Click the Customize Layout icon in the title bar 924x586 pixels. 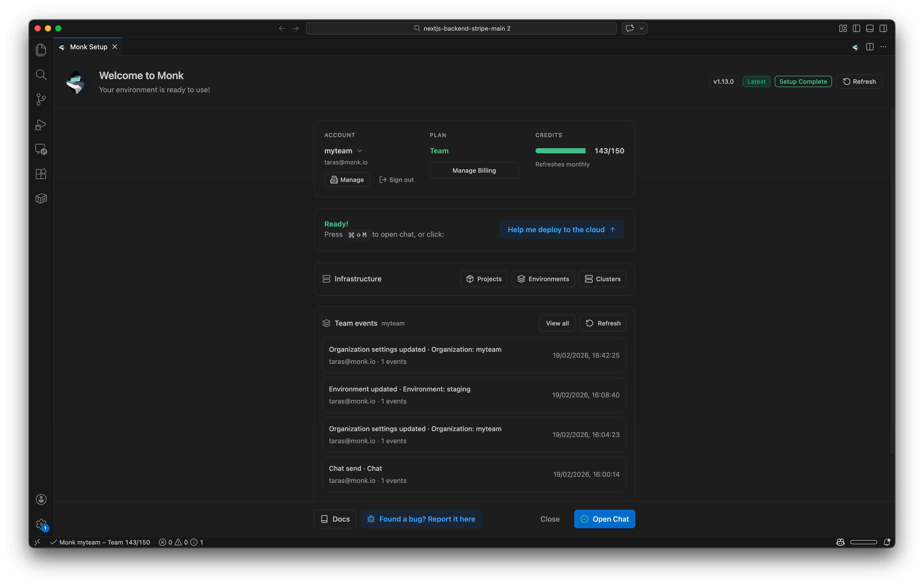[x=843, y=28]
